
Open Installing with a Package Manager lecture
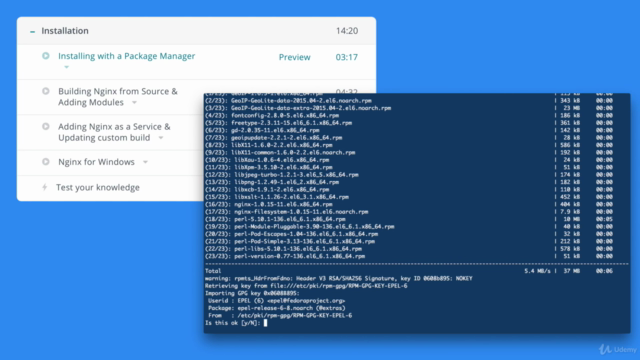[127, 56]
